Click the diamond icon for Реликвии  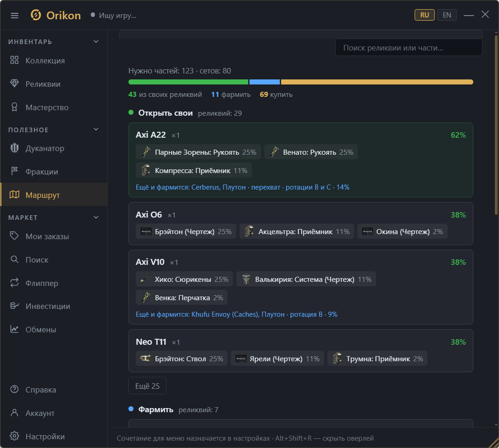[x=14, y=84]
